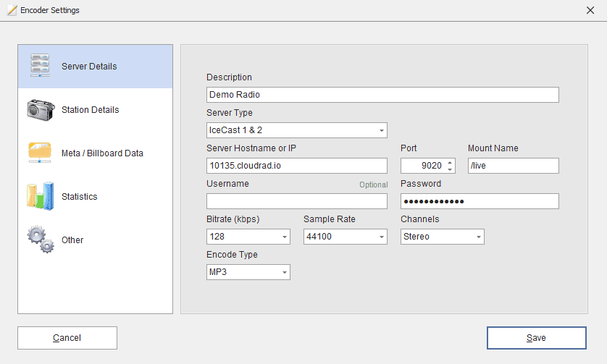Expand the Bitrate (kbps) dropdown

click(x=284, y=237)
